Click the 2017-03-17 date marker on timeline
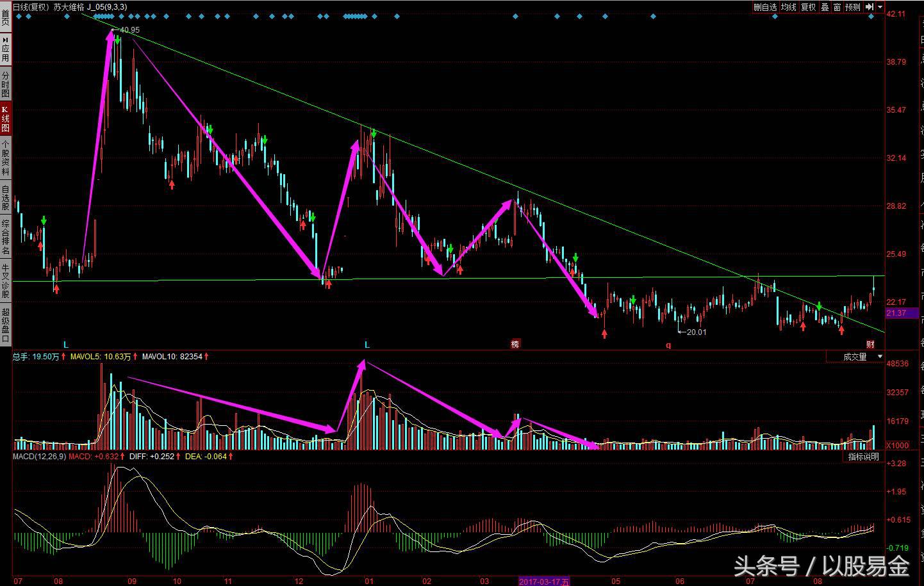Viewport: 924px width, 586px height. pos(543,582)
